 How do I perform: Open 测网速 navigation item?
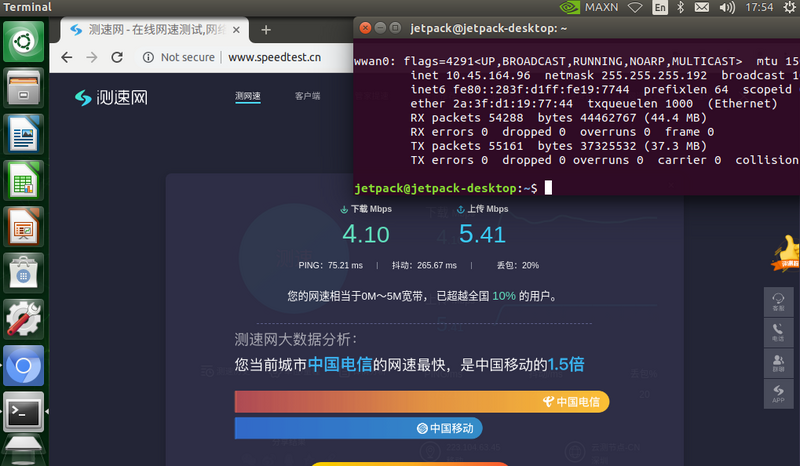click(x=248, y=96)
